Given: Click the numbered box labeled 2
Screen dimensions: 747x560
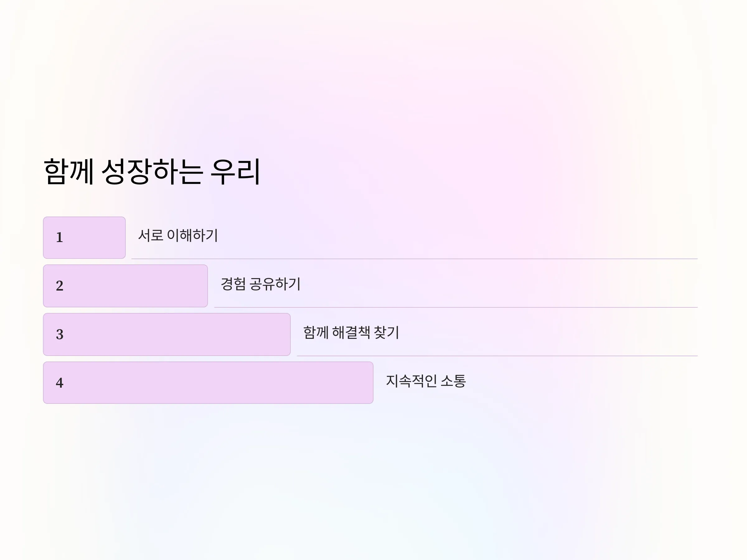Looking at the screenshot, I should coord(125,286).
